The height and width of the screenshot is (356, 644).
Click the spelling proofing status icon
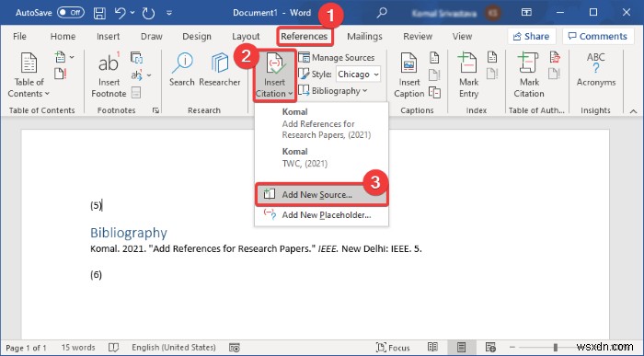[113, 348]
